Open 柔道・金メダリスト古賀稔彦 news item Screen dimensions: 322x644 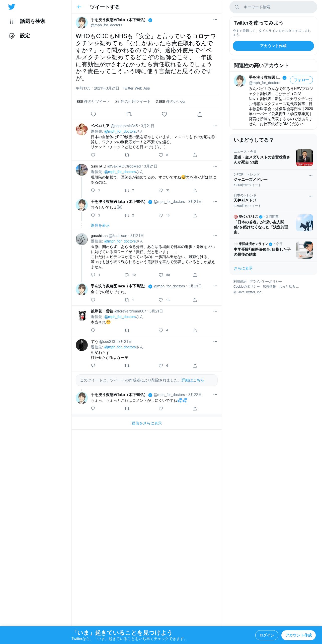coord(273,158)
